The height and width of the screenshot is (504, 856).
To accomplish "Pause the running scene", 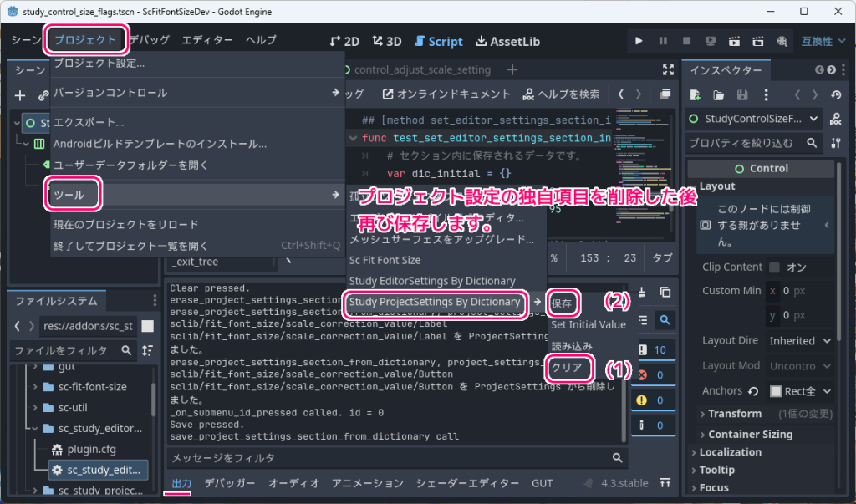I will [x=660, y=40].
